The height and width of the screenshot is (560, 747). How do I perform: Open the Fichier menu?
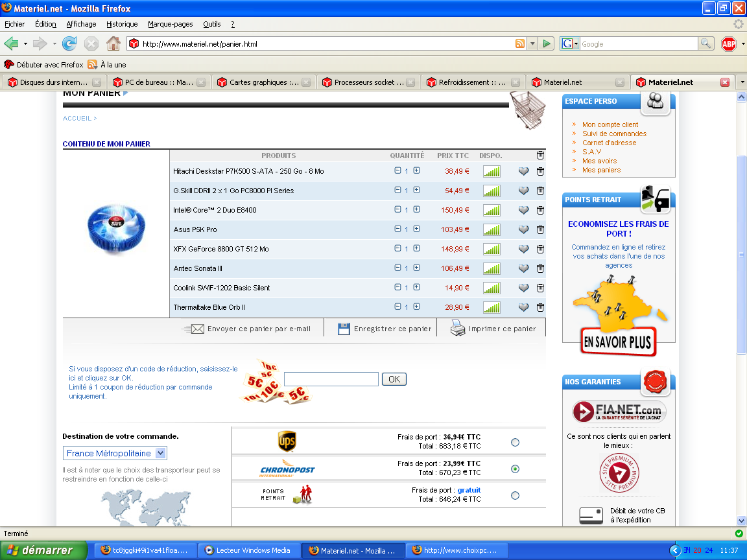click(x=14, y=24)
